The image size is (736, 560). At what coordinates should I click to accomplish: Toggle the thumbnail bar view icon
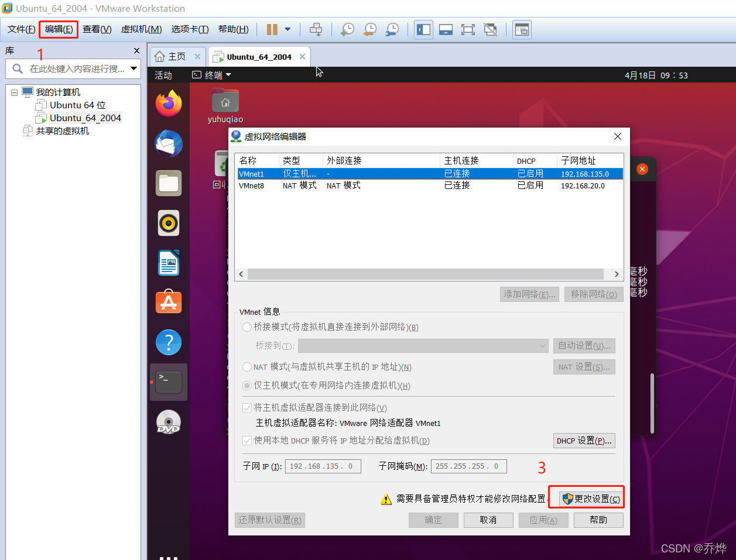[x=446, y=29]
